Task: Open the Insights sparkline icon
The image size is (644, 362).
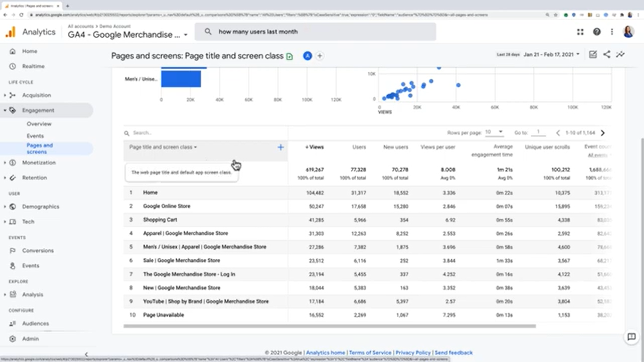Action: [620, 55]
